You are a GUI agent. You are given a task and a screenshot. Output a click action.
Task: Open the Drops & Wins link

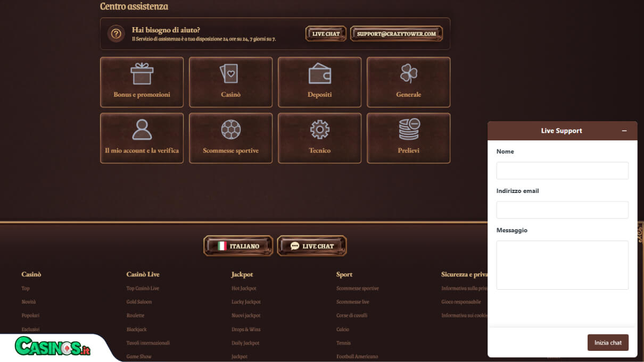point(246,330)
